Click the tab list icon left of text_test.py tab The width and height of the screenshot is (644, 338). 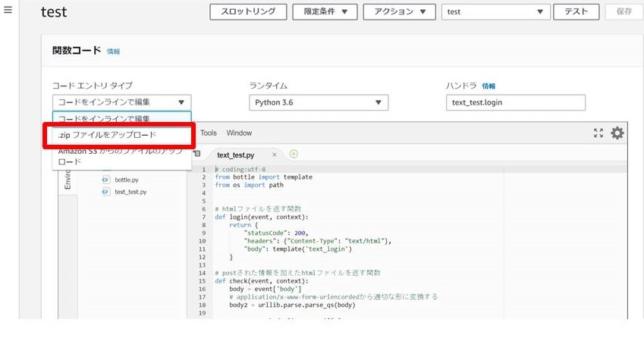[x=197, y=154]
